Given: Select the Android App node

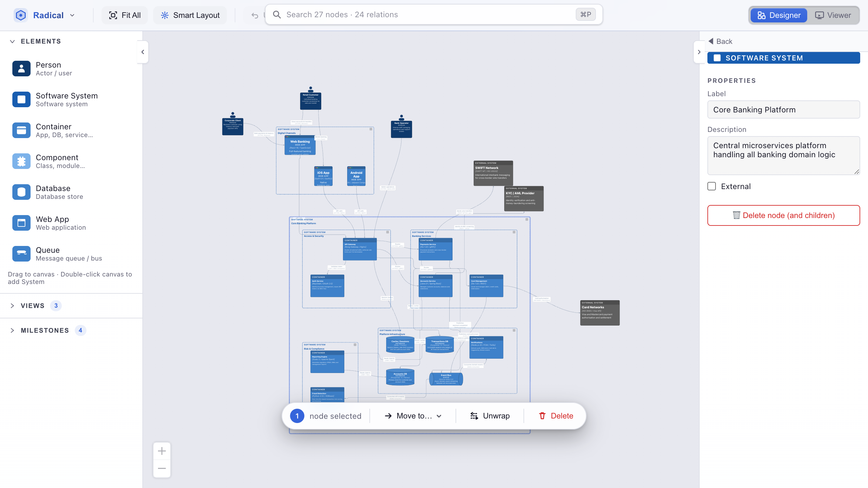Looking at the screenshot, I should [356, 176].
